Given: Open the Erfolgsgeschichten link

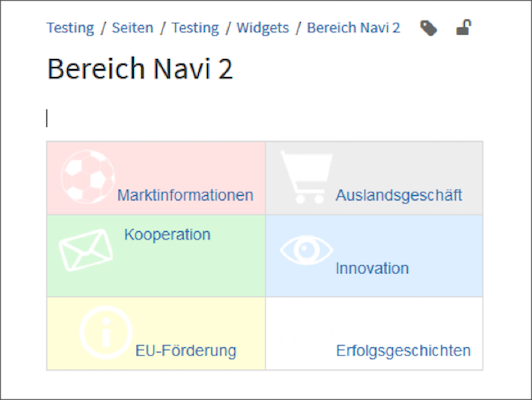Looking at the screenshot, I should (403, 351).
